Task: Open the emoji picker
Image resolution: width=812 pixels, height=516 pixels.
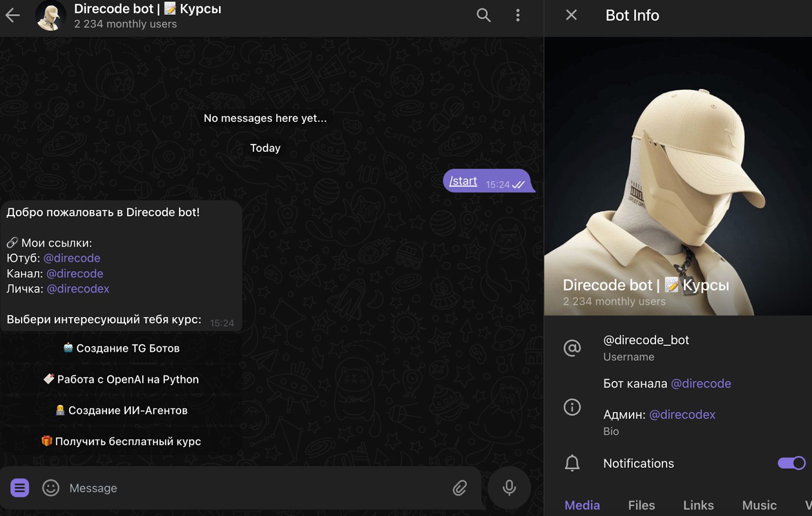Action: tap(51, 488)
